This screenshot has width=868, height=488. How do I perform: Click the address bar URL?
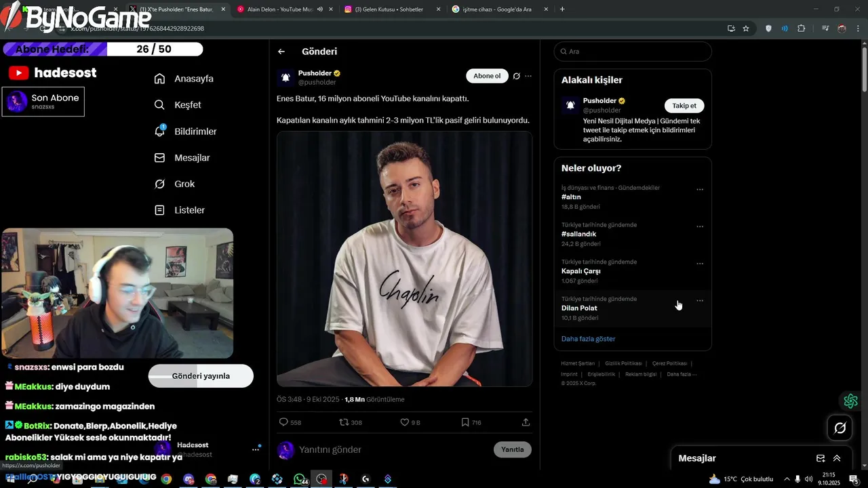click(x=137, y=28)
